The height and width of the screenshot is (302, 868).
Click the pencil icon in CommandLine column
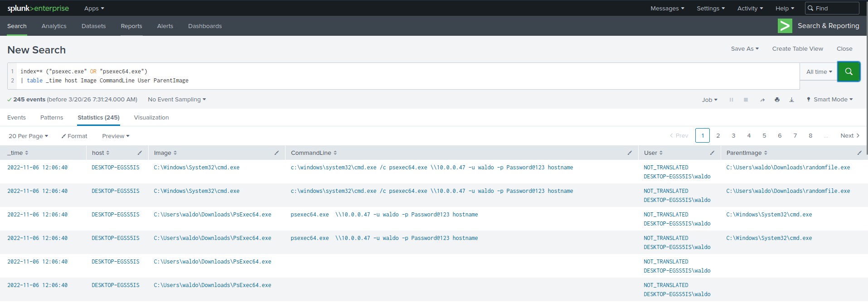[630, 153]
